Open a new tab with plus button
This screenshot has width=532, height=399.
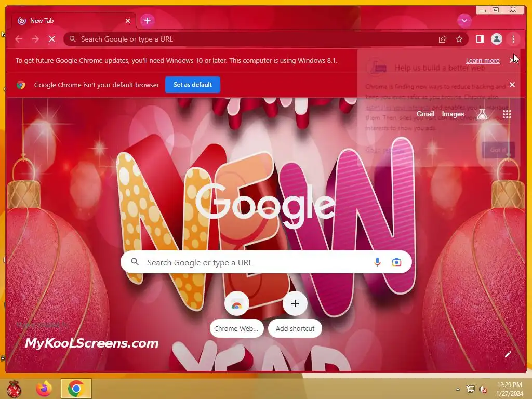(147, 21)
